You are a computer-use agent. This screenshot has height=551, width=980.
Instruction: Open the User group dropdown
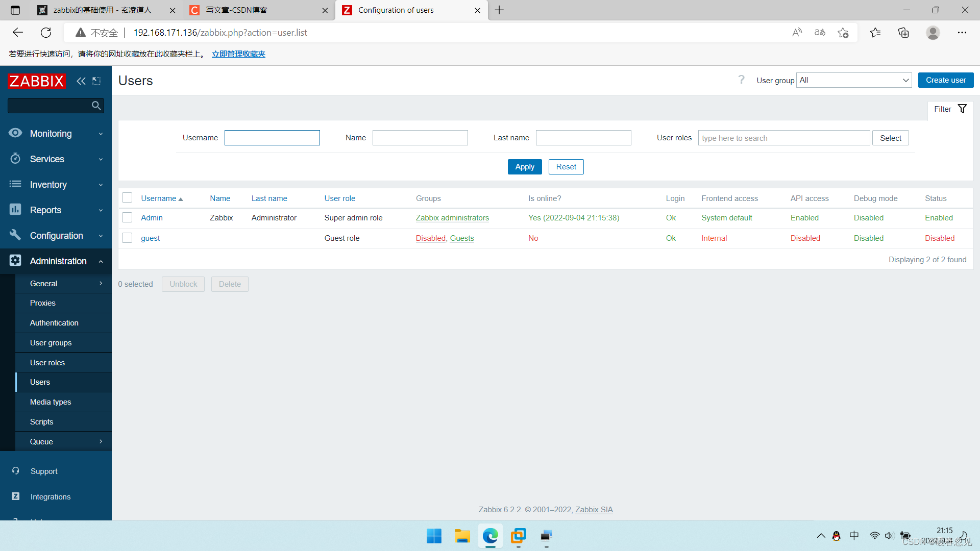[853, 80]
